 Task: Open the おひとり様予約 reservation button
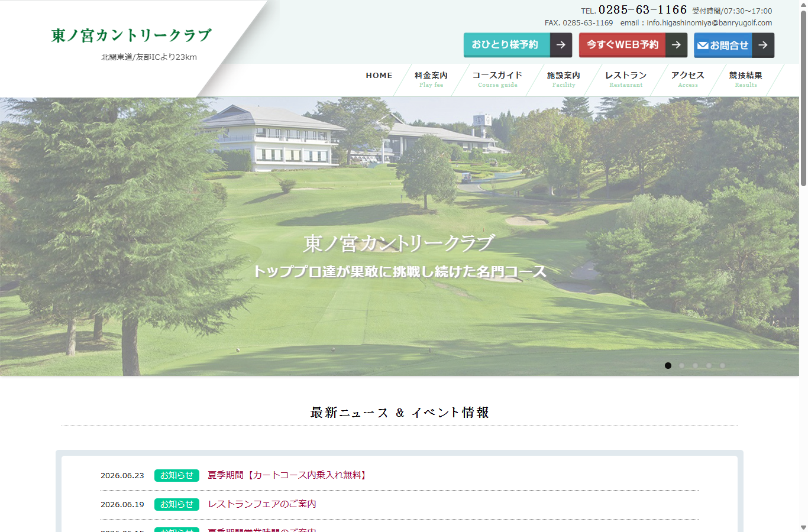pos(518,45)
